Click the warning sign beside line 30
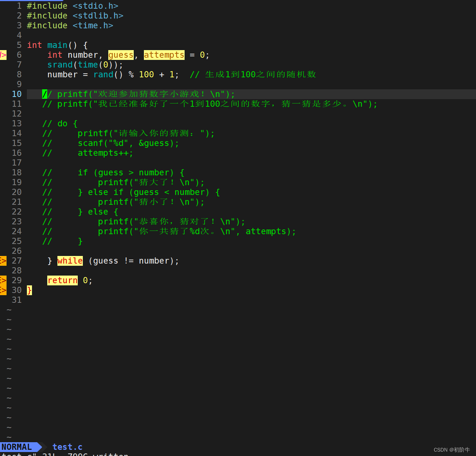Image resolution: width=476 pixels, height=456 pixels. tap(3, 290)
